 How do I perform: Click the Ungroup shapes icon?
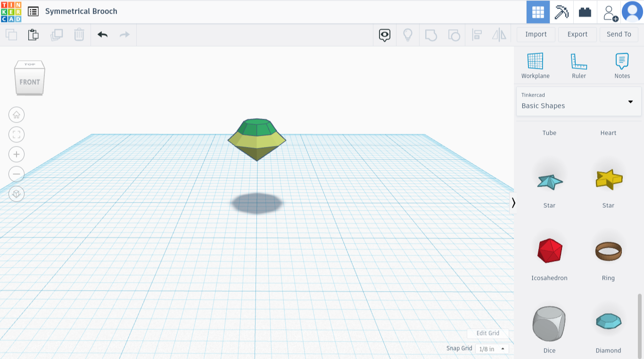(x=454, y=35)
